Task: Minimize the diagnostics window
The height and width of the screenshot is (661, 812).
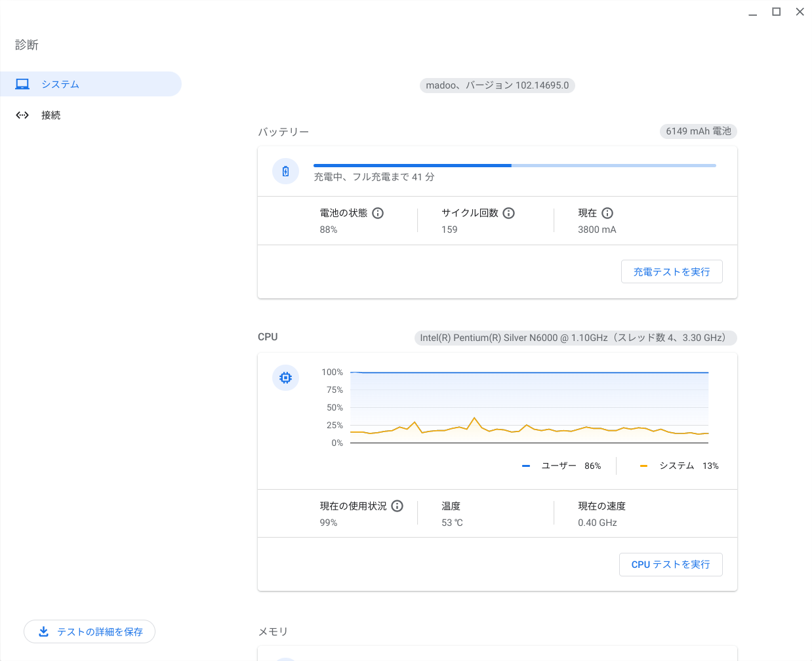Action: click(753, 12)
